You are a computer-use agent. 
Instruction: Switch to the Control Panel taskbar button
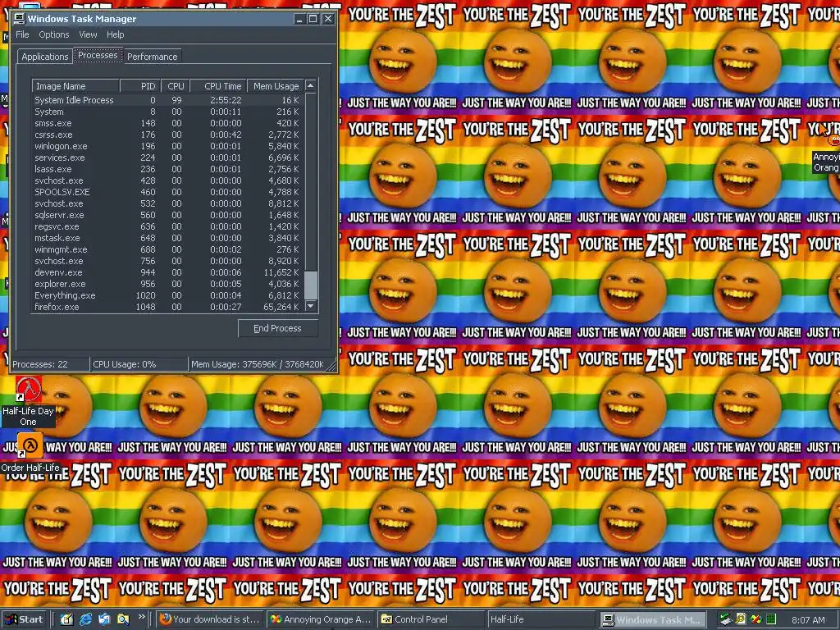pos(431,619)
